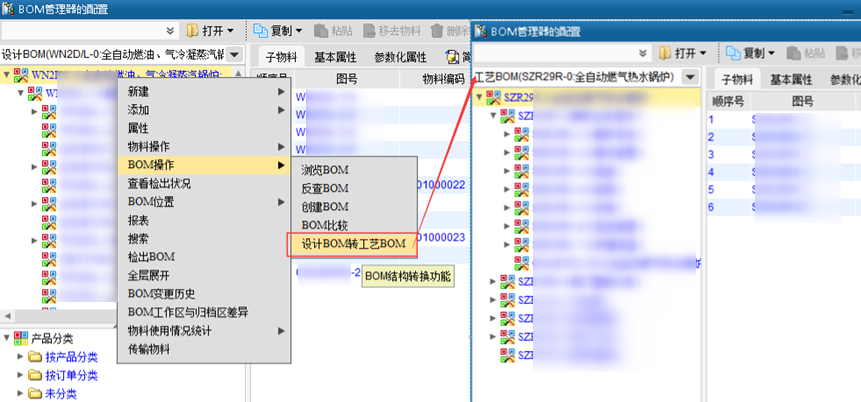861x402 pixels.
Task: Click 复制 in the right BOM window toolbar
Action: click(x=751, y=53)
